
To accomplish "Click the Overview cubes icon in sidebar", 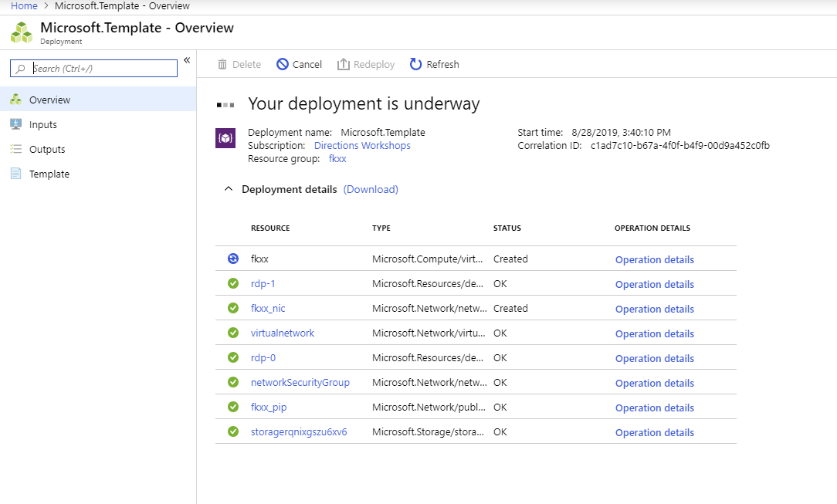I will (x=16, y=100).
